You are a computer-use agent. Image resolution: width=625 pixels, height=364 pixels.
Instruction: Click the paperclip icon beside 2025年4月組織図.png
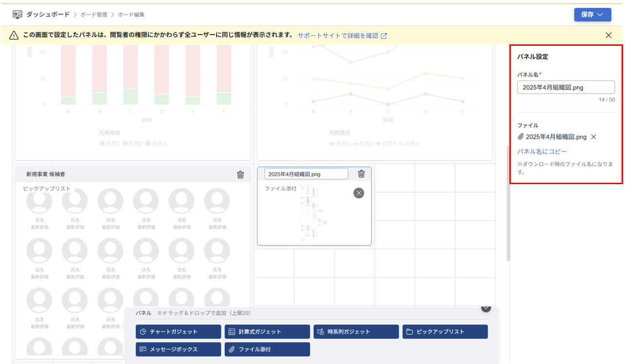pyautogui.click(x=520, y=137)
